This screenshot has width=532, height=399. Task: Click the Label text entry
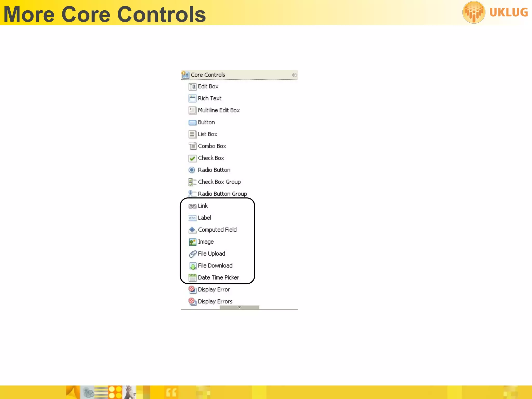pos(204,218)
